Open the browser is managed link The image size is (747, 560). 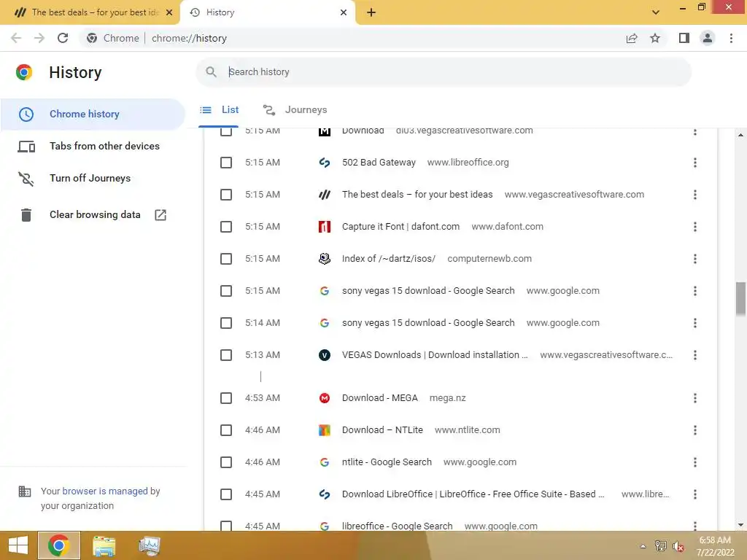point(105,491)
